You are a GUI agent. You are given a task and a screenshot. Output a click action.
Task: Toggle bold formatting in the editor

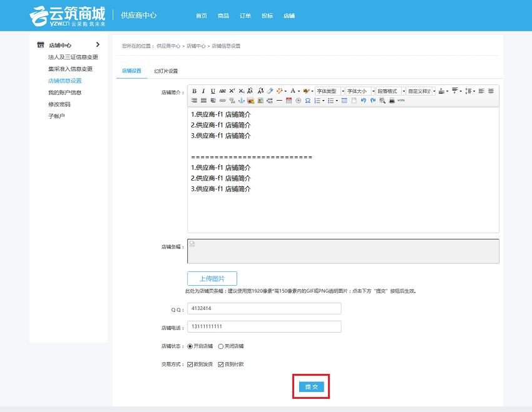pos(194,91)
